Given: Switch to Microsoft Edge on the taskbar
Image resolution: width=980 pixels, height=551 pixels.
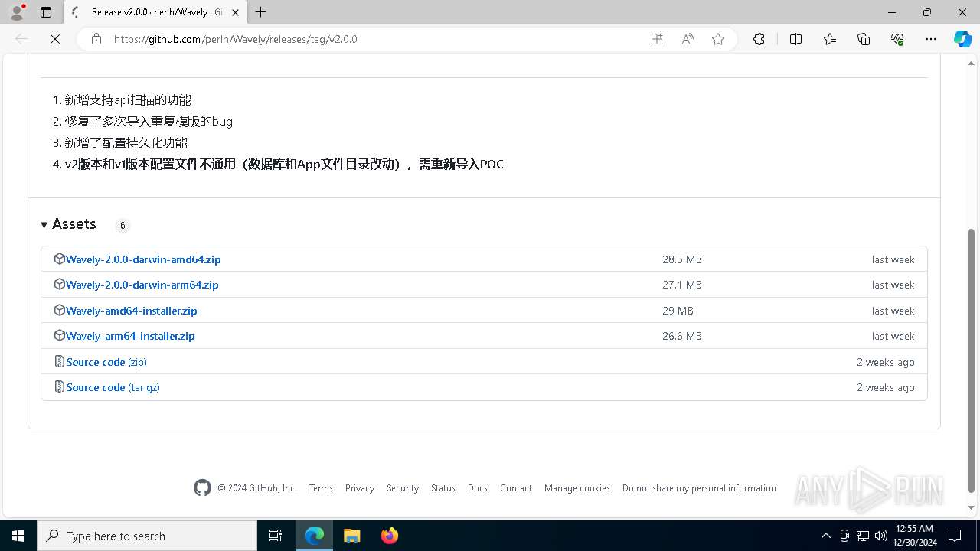Looking at the screenshot, I should pyautogui.click(x=315, y=536).
